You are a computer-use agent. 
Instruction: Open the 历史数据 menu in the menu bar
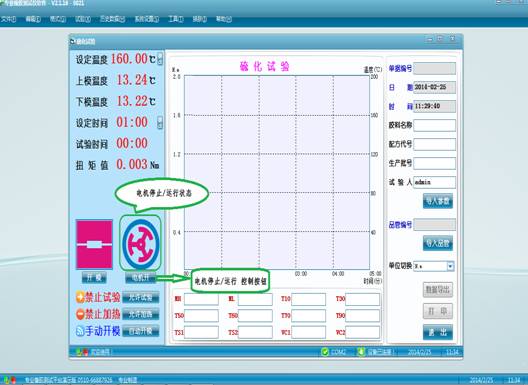[112, 19]
